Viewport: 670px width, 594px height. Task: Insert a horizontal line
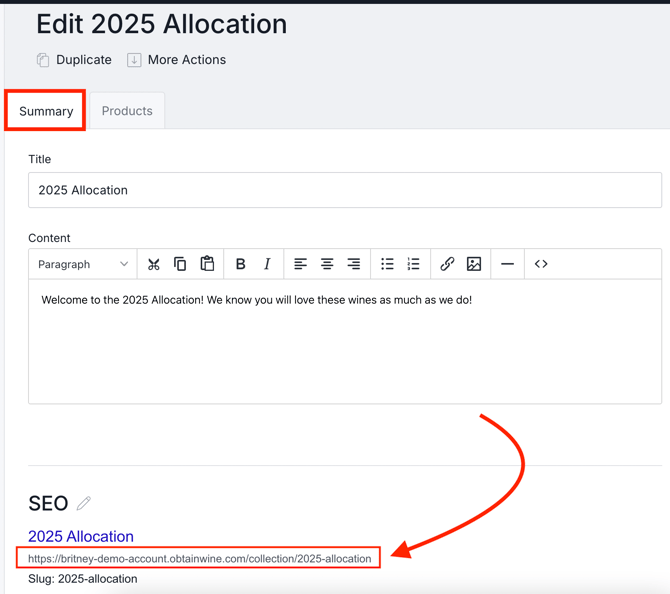coord(507,264)
